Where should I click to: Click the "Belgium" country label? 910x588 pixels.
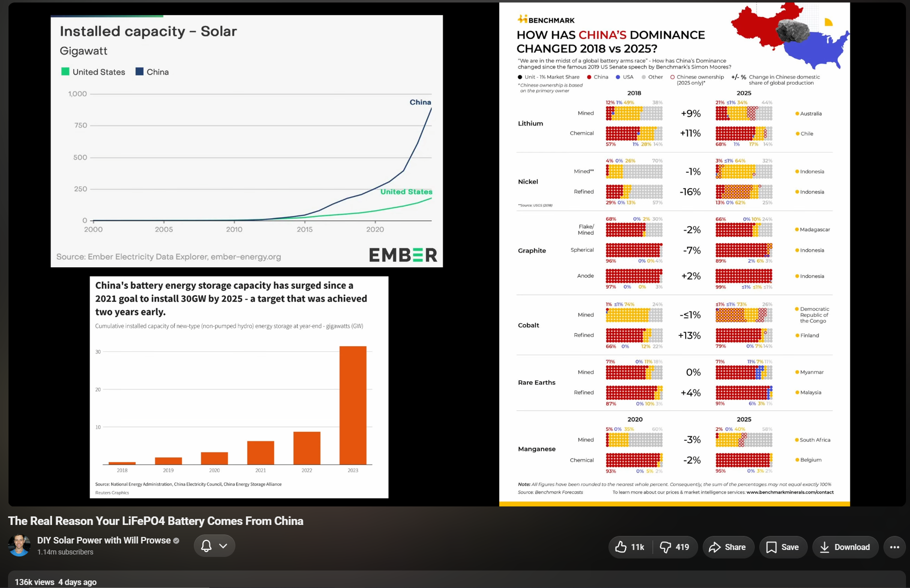coord(811,460)
